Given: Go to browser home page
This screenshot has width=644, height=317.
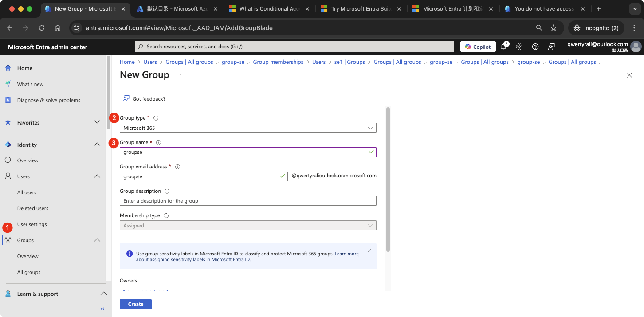Looking at the screenshot, I should pyautogui.click(x=58, y=28).
